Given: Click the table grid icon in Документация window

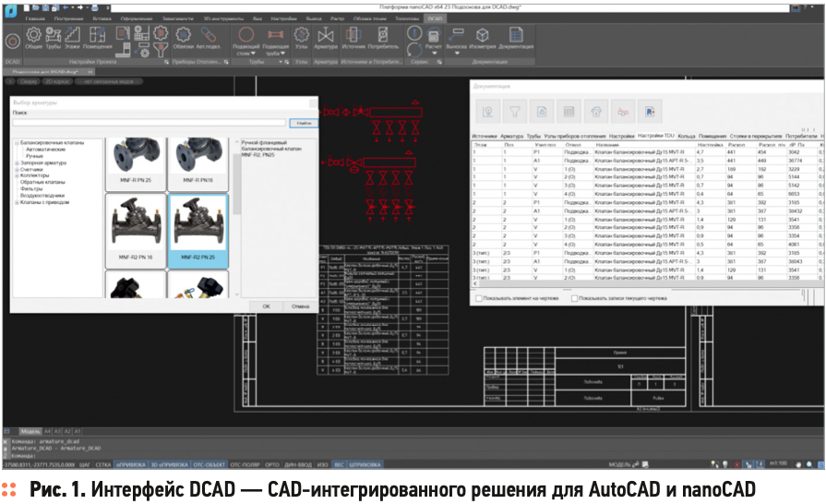Looking at the screenshot, I should point(569,112).
